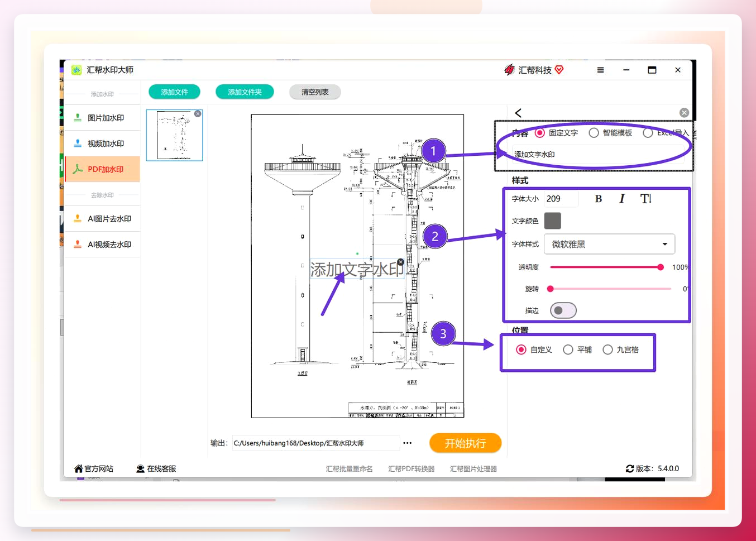Remove the PDF thumbnail from file list
The image size is (756, 541).
coord(198,113)
